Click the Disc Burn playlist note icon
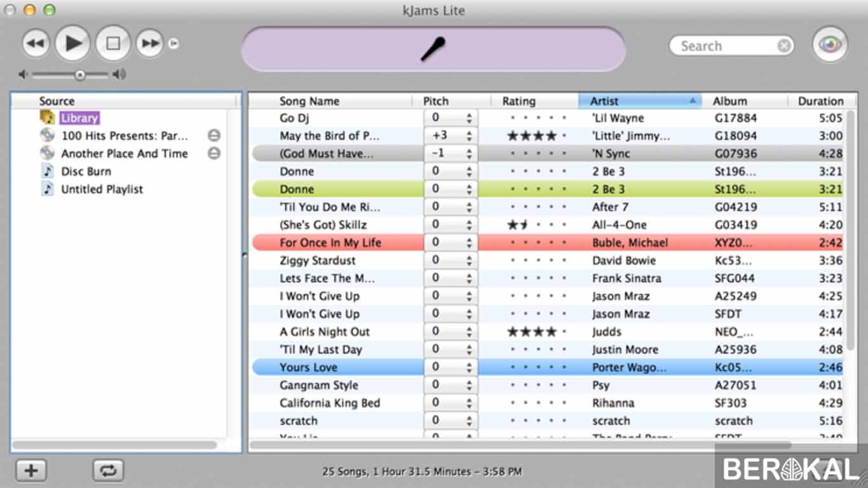 pyautogui.click(x=48, y=171)
